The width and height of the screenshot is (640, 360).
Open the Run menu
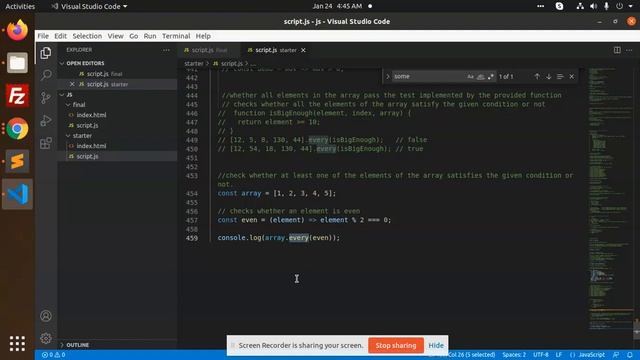tap(150, 36)
